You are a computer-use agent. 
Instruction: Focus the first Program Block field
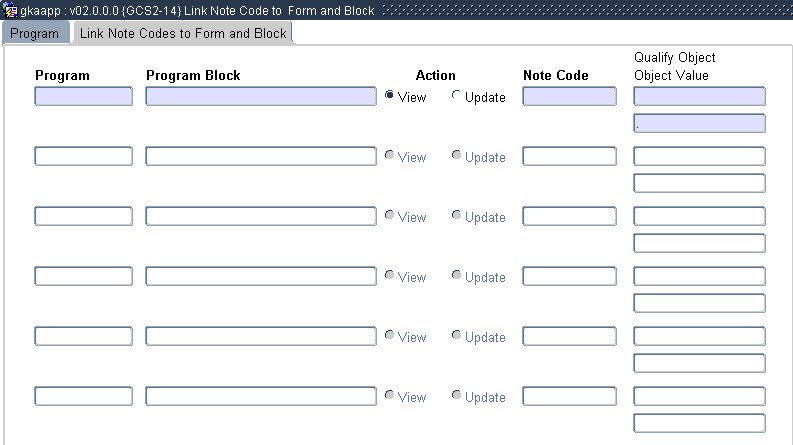click(261, 97)
